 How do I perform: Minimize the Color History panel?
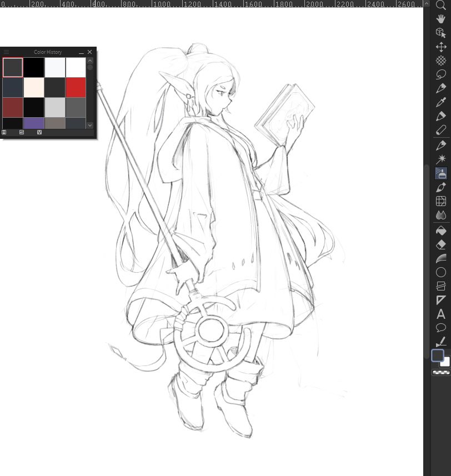tap(81, 52)
